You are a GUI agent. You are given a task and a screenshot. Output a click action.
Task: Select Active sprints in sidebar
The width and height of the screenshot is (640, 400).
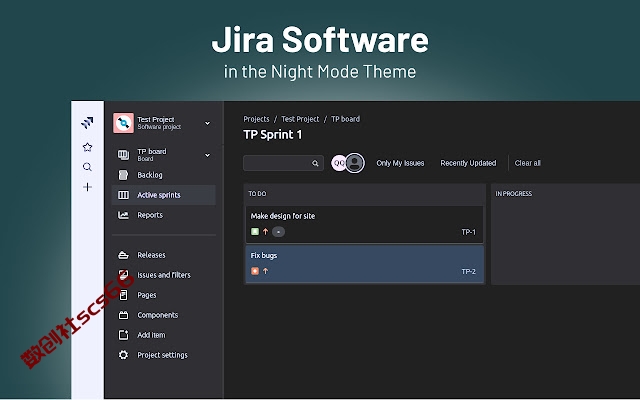[164, 195]
